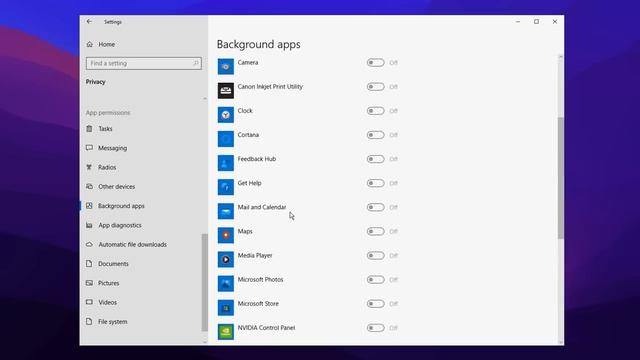Click the Clock app icon
This screenshot has width=640, height=360.
click(226, 115)
